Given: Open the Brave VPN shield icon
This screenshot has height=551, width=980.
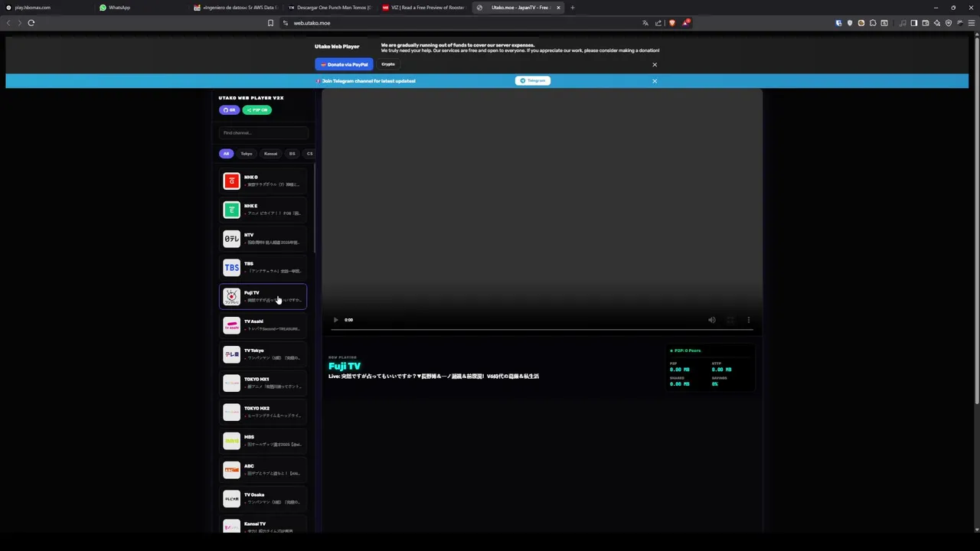Looking at the screenshot, I should 949,23.
